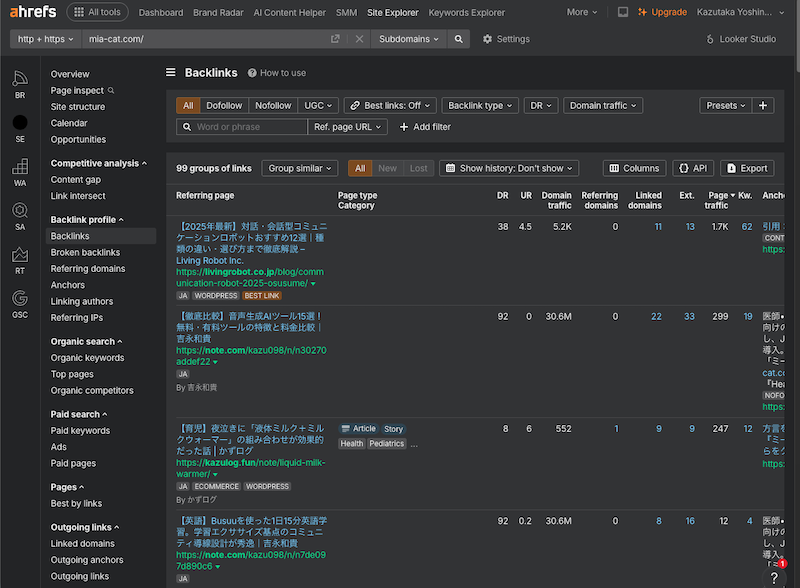This screenshot has height=588, width=800.
Task: Click the Export button with document icon
Action: (746, 168)
